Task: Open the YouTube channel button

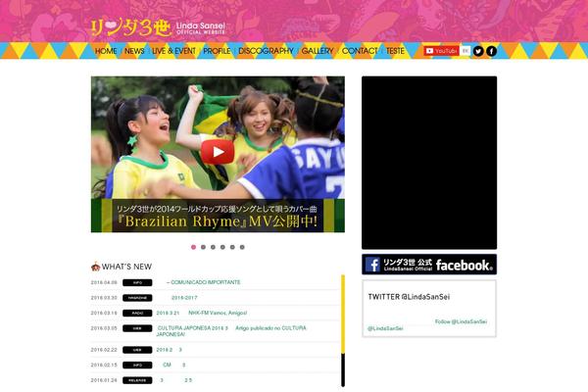Action: (441, 51)
